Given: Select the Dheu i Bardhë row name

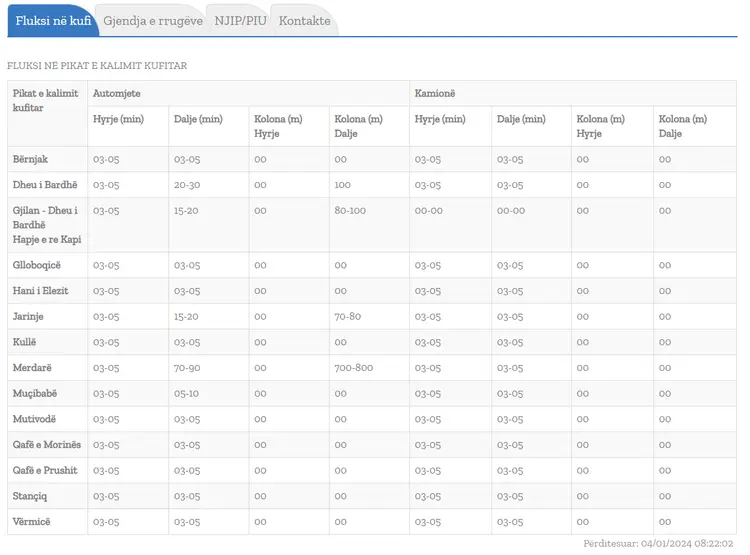Looking at the screenshot, I should point(45,185).
